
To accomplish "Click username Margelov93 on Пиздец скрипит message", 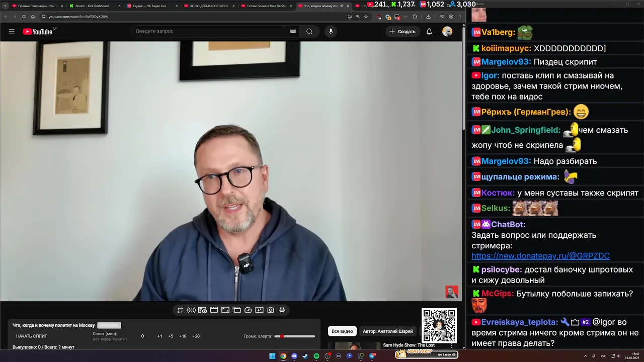I will [x=506, y=62].
